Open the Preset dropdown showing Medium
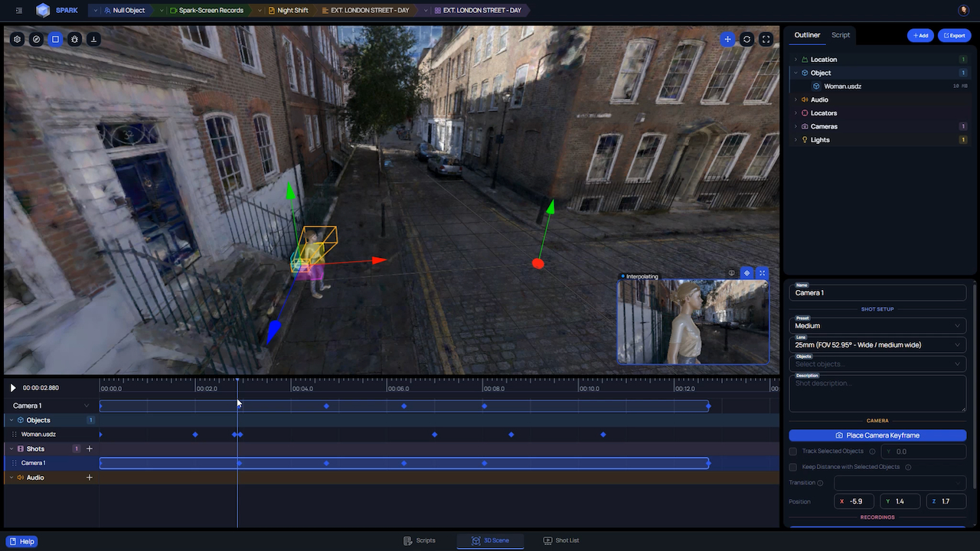980x551 pixels. [x=877, y=326]
